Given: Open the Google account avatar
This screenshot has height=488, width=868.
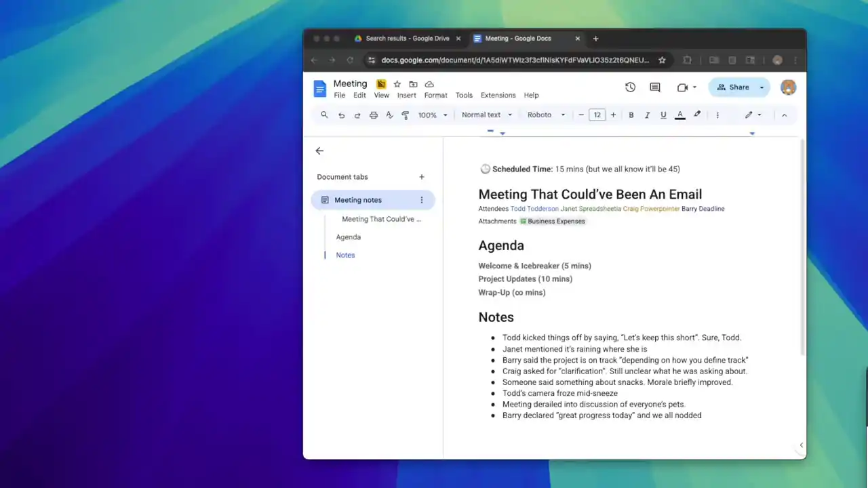Looking at the screenshot, I should pyautogui.click(x=788, y=87).
